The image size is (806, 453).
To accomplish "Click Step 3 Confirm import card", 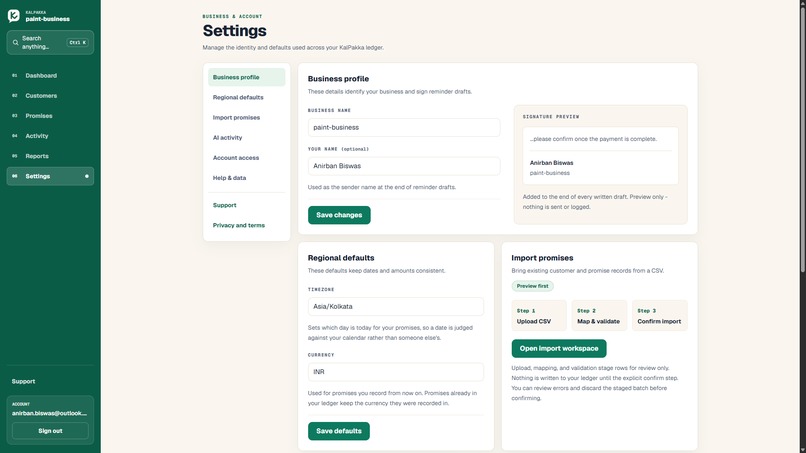I will click(x=660, y=316).
